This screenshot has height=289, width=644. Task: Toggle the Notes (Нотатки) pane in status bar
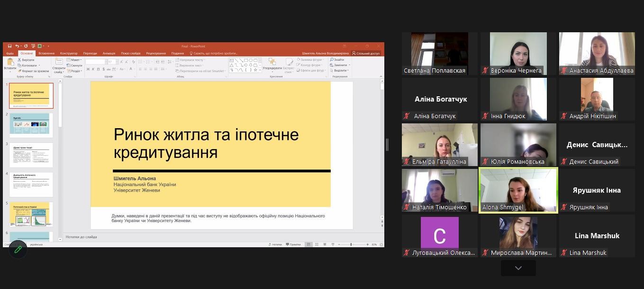(275, 244)
